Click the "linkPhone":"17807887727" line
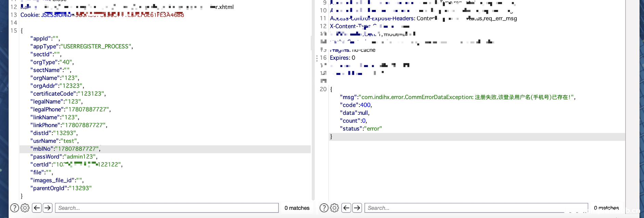644x218 pixels. [x=69, y=125]
